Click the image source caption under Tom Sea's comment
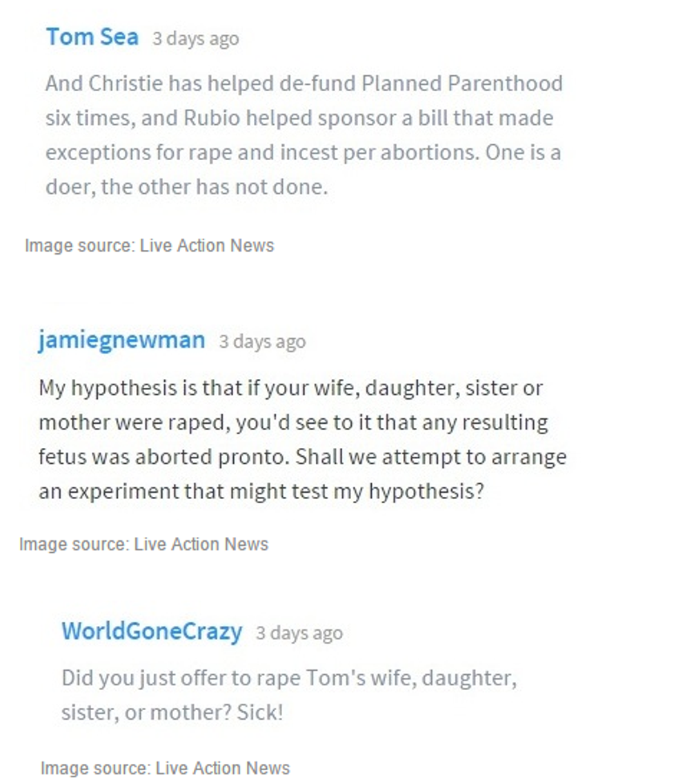Viewport: 676px width, 784px height. (x=149, y=246)
